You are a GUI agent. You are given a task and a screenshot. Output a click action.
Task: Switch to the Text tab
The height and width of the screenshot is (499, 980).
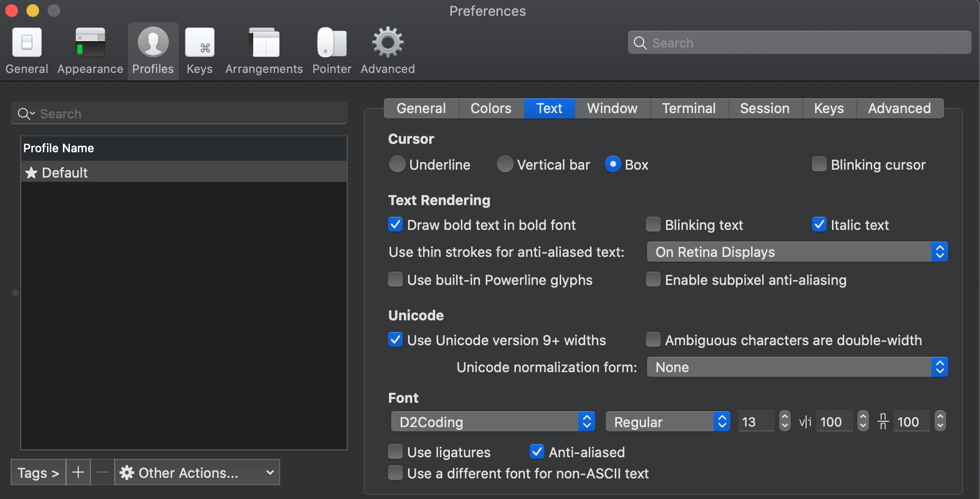pos(549,108)
